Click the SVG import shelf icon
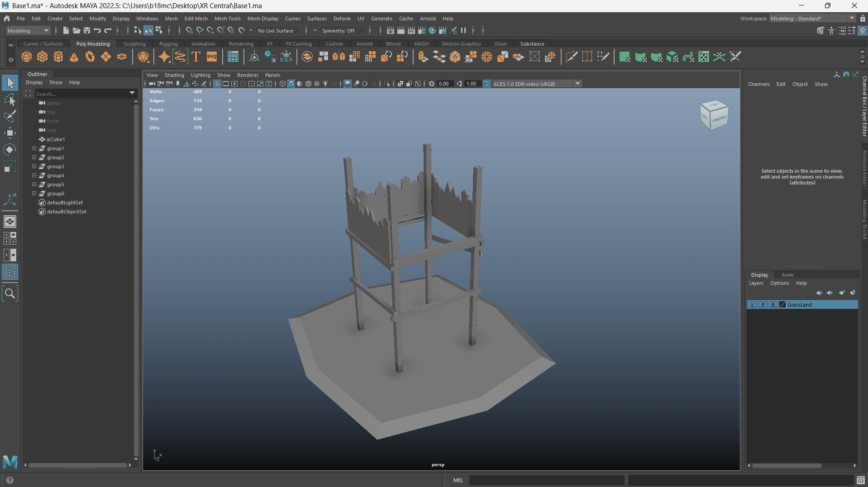The height and width of the screenshot is (487, 868). [212, 57]
